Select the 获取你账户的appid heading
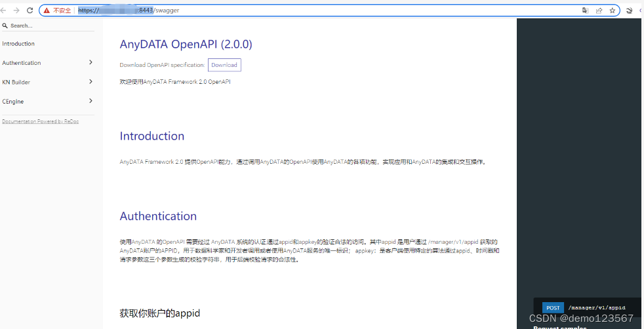Viewport: 644px width, 329px height. pyautogui.click(x=160, y=313)
